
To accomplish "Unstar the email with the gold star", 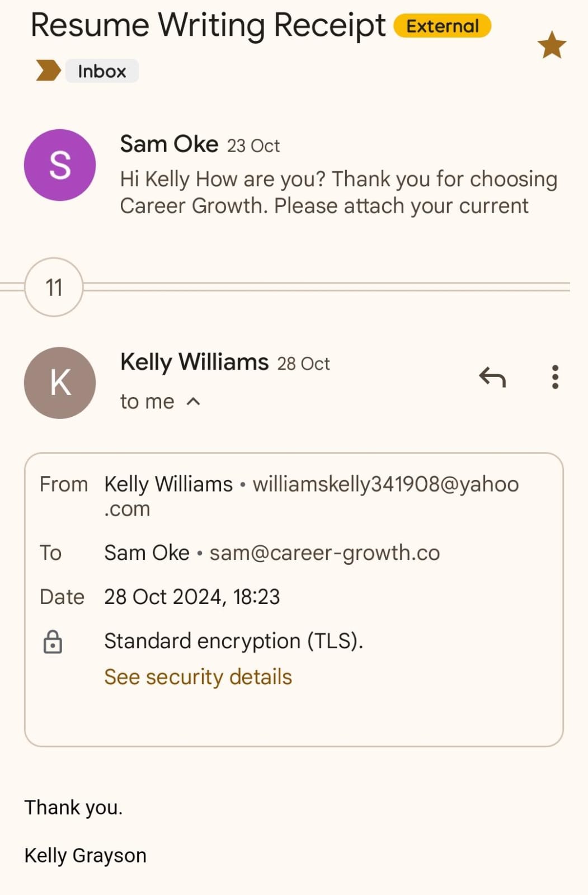I will click(552, 45).
